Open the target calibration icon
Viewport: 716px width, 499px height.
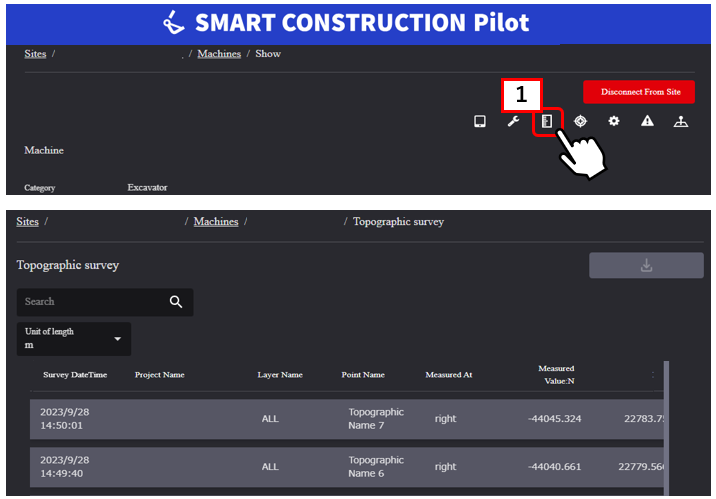coord(580,121)
